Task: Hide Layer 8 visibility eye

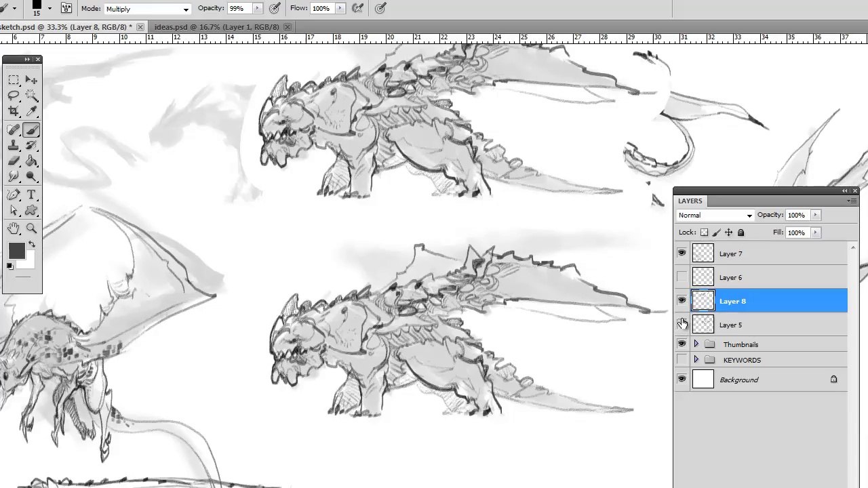Action: point(682,301)
